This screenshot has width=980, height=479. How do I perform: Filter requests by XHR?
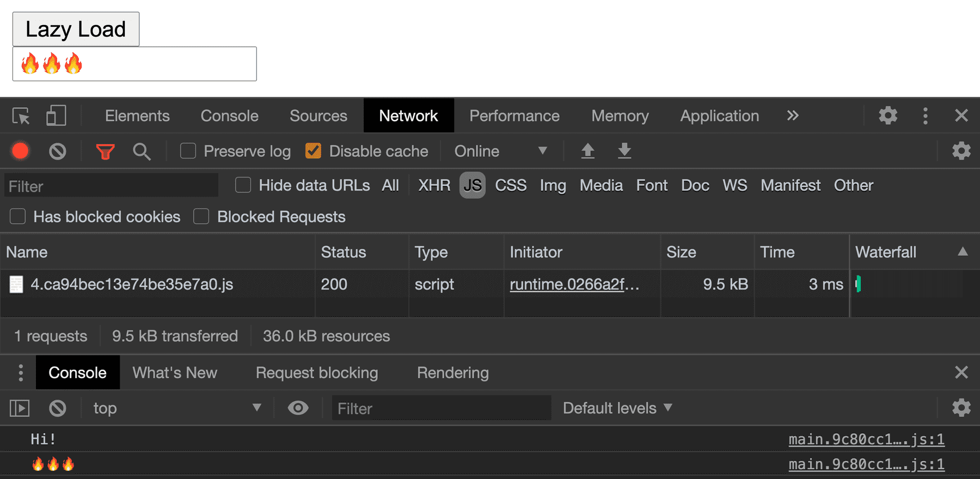click(x=434, y=186)
